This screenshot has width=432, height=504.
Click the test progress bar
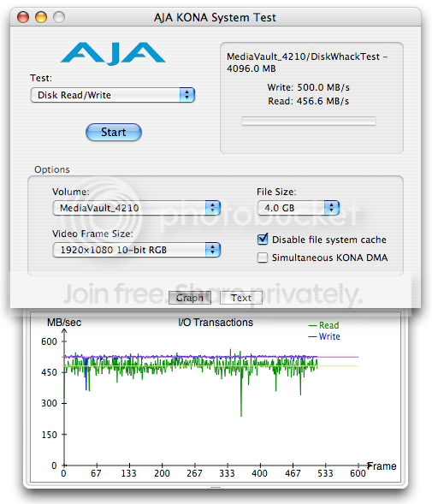click(309, 122)
